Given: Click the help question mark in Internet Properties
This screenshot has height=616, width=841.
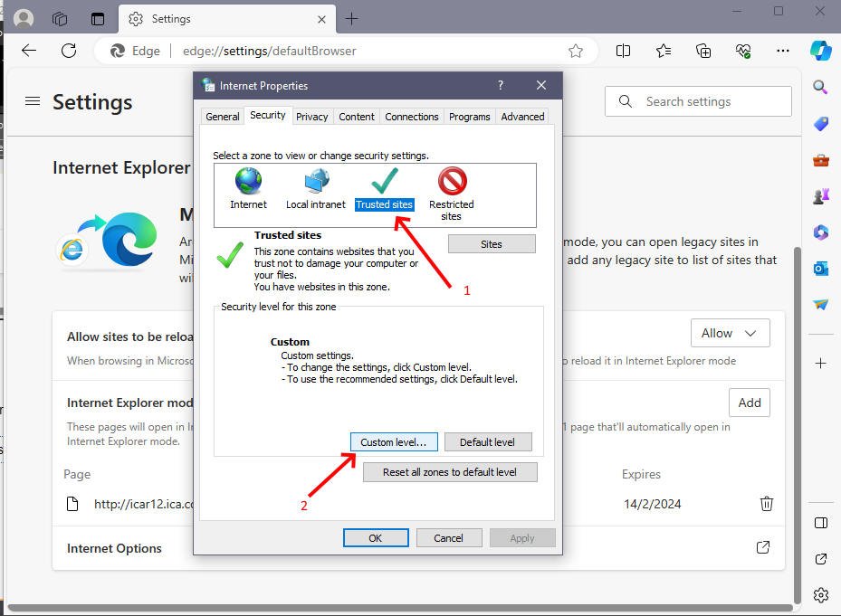Looking at the screenshot, I should tap(501, 85).
